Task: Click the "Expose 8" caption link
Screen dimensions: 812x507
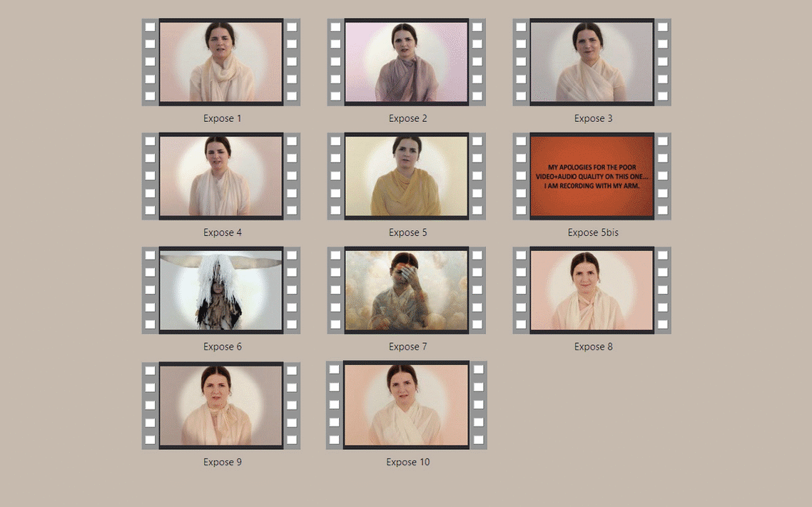Action: pos(593,347)
